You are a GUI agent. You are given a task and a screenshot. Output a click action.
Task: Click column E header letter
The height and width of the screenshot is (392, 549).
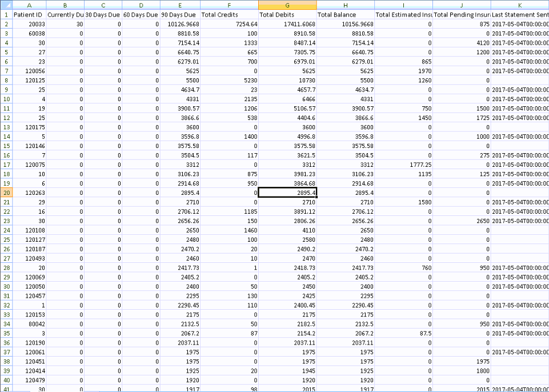[180, 5]
